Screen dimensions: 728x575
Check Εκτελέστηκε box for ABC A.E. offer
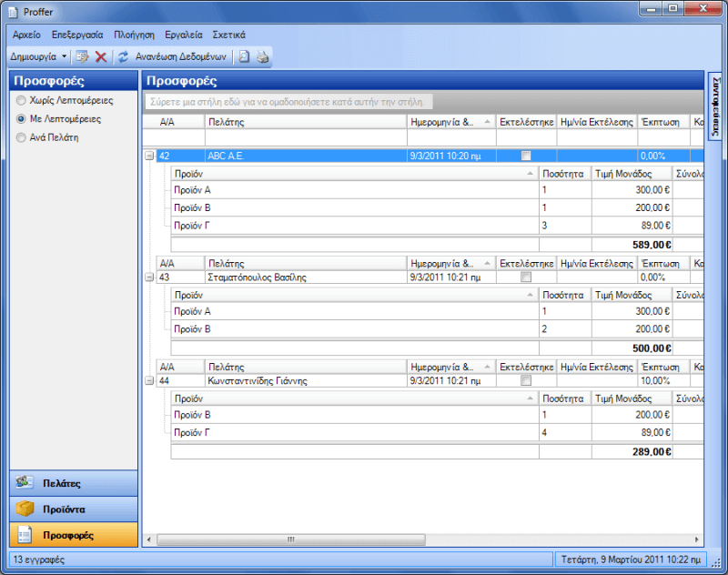[x=525, y=156]
